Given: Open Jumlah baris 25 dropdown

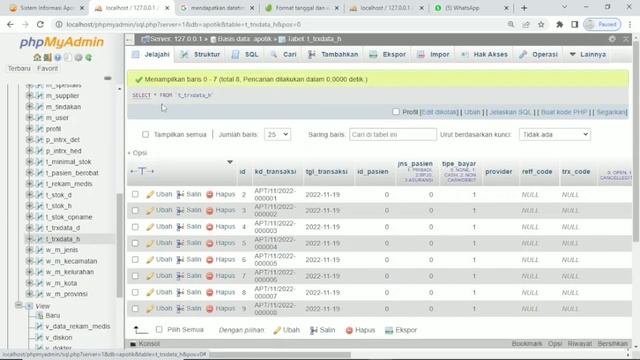Looking at the screenshot, I should (277, 134).
